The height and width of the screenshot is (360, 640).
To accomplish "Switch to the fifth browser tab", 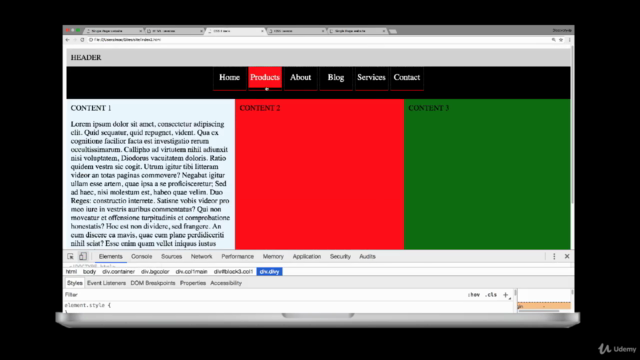I will pyautogui.click(x=357, y=31).
